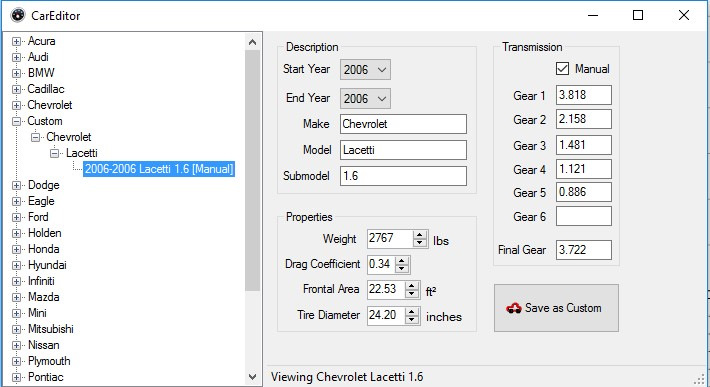This screenshot has width=710, height=387.
Task: Increase Frontal Area with up arrow
Action: [x=412, y=286]
